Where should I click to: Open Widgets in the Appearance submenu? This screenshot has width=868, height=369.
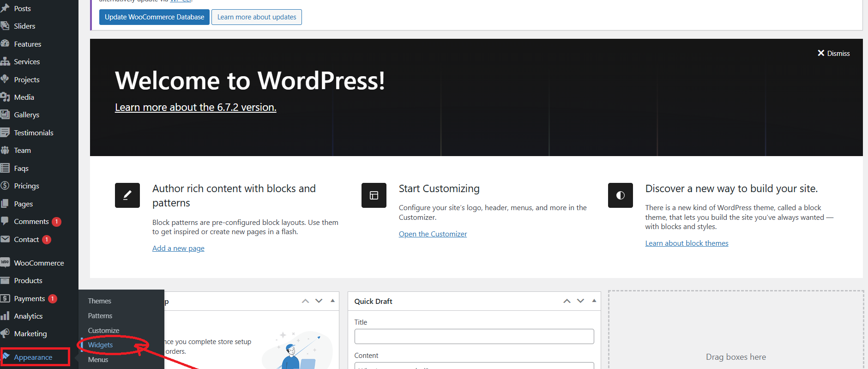100,345
